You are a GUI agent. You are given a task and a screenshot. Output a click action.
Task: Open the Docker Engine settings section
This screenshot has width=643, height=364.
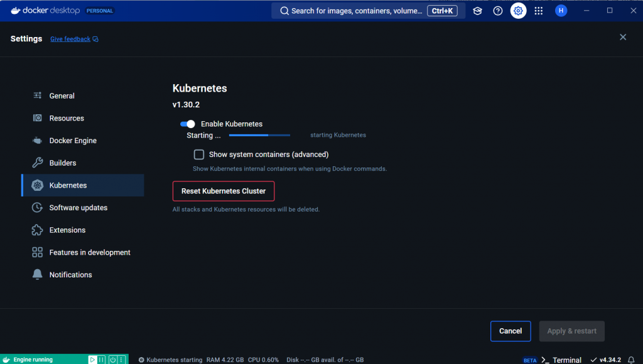coord(83,141)
